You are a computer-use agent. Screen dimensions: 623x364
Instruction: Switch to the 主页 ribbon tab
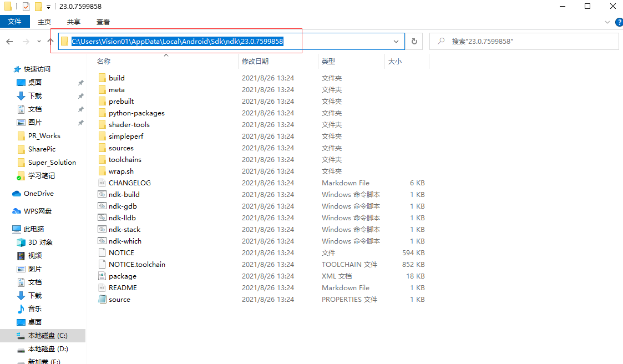click(44, 22)
